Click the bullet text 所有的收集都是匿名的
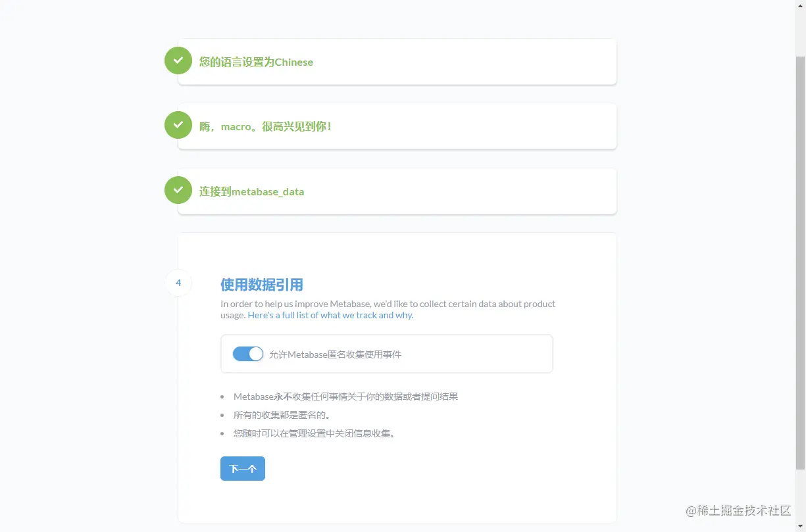Image resolution: width=806 pixels, height=532 pixels. (282, 415)
